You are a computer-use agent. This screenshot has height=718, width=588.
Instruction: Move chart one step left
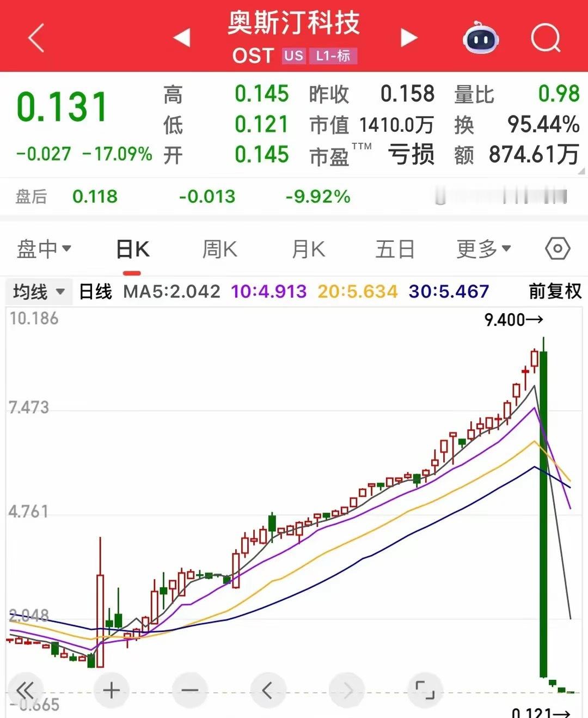(268, 691)
